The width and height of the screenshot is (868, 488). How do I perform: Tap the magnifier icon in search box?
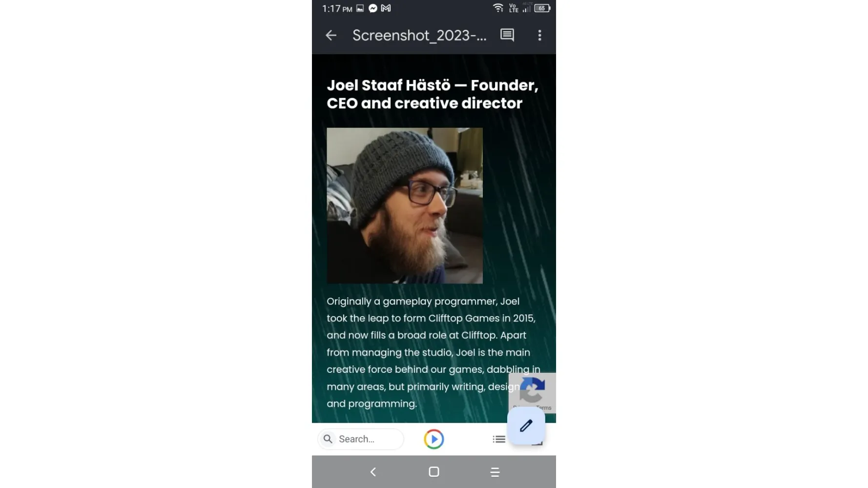[x=328, y=439]
